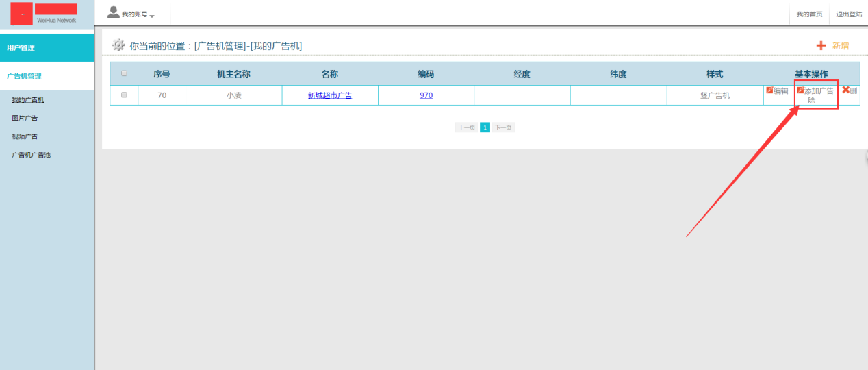Open the 我的账号 dropdown arrow

pos(152,16)
